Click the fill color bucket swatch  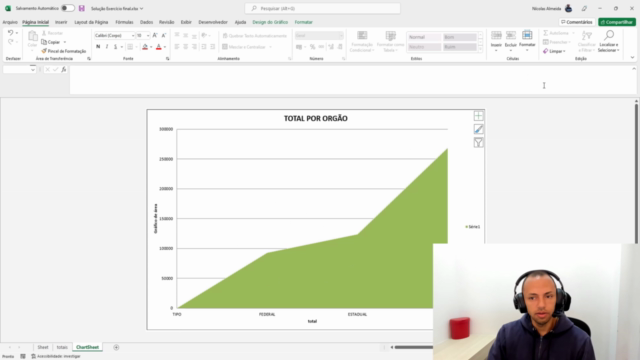pos(145,47)
